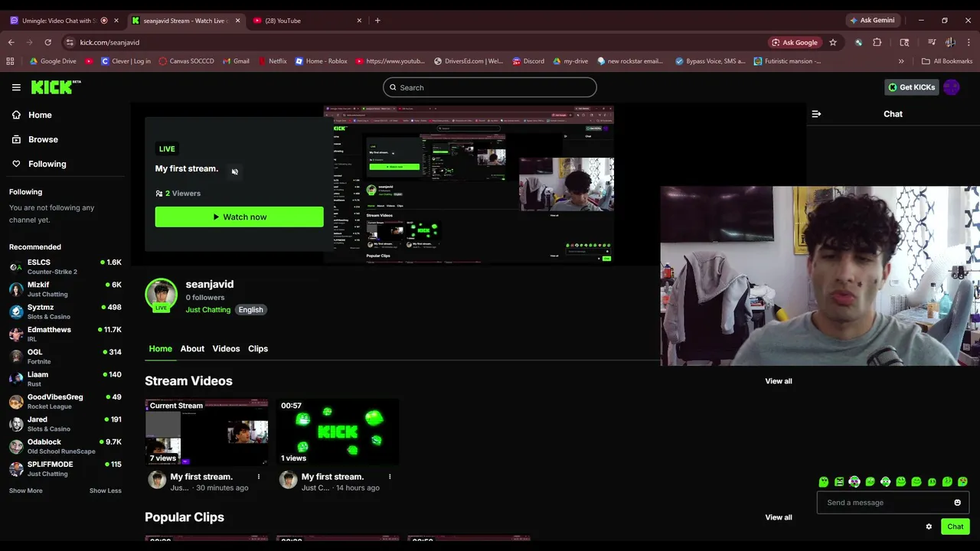This screenshot has height=551, width=980.
Task: Open the Google Drive bookmark
Action: pyautogui.click(x=53, y=61)
